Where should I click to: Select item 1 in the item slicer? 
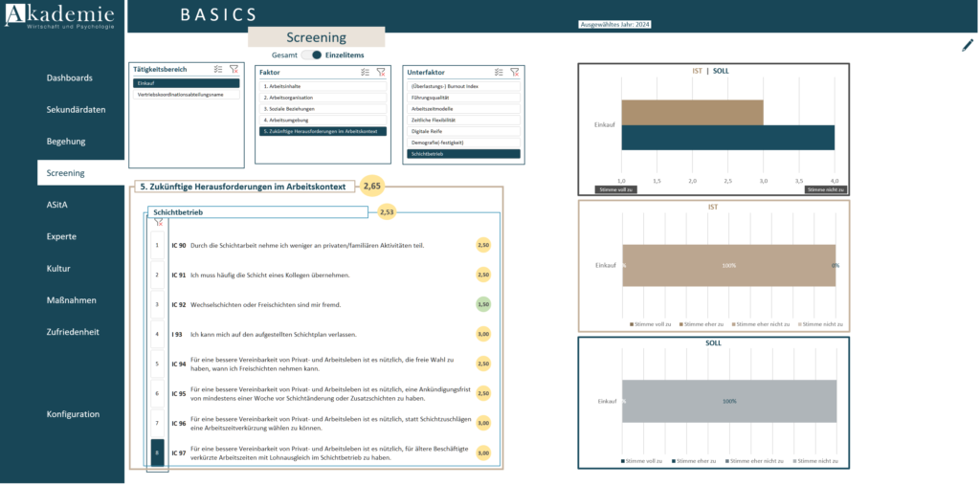click(x=158, y=245)
